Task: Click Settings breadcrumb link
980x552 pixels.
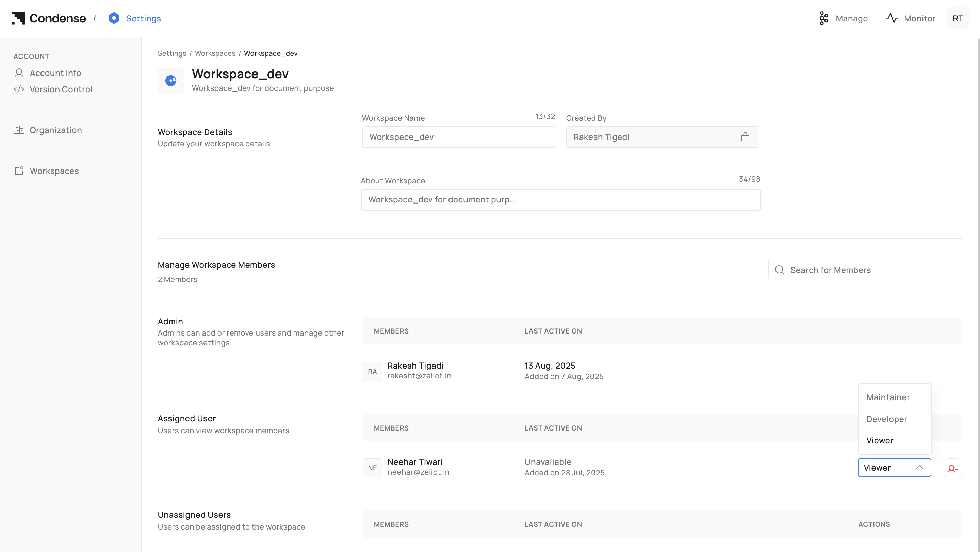Action: tap(172, 53)
